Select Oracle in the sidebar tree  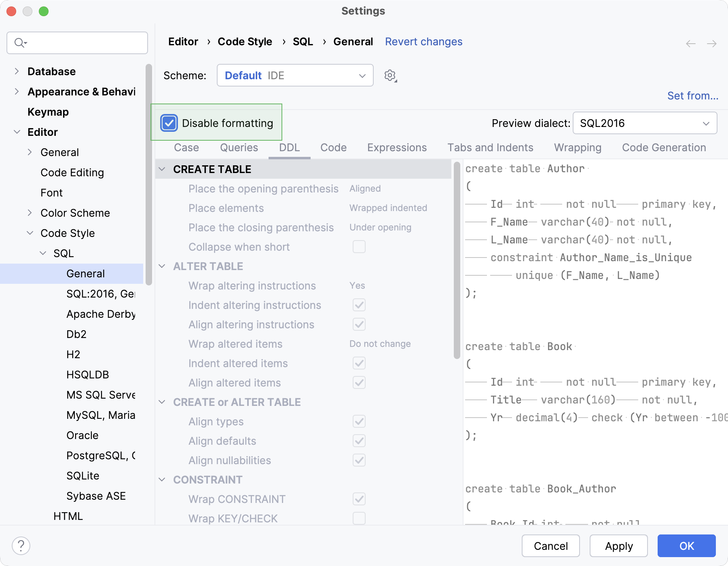click(83, 435)
